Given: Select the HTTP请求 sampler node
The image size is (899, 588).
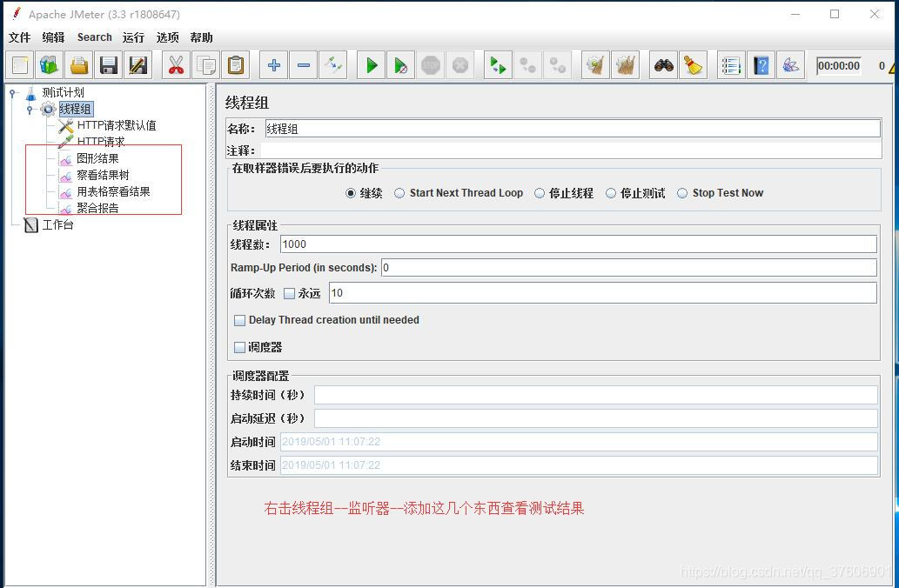Looking at the screenshot, I should point(101,142).
